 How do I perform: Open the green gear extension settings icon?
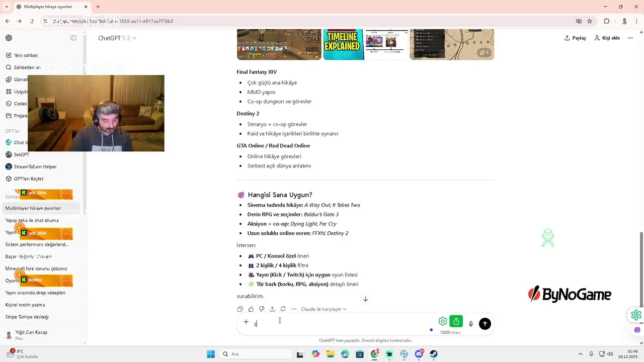click(x=443, y=321)
